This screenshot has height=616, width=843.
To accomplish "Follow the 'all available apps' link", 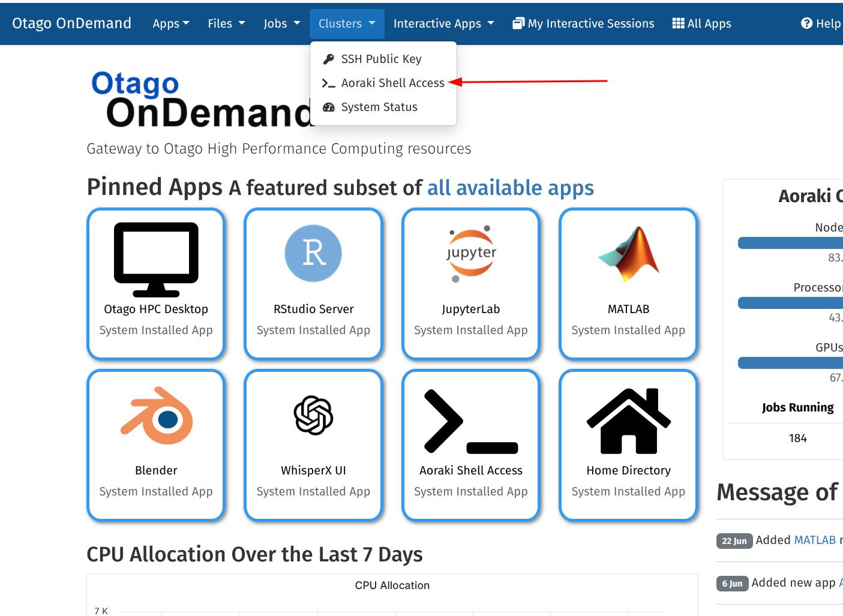I will pos(511,188).
